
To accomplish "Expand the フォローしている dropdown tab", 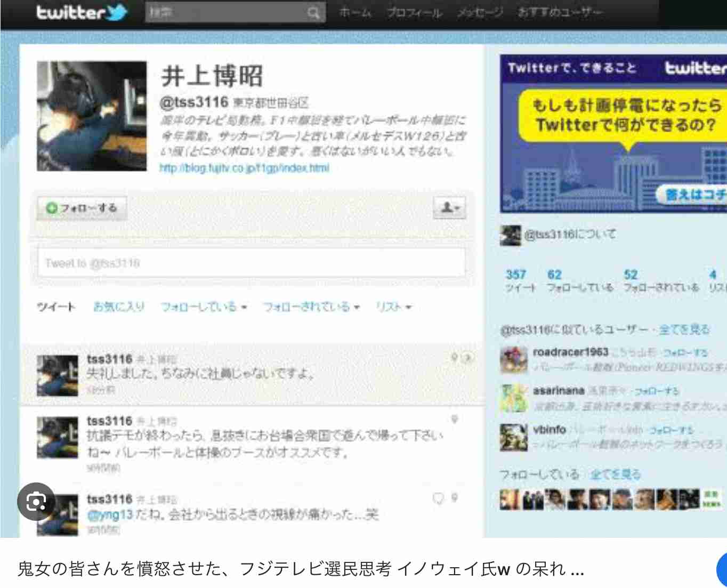I will point(204,307).
